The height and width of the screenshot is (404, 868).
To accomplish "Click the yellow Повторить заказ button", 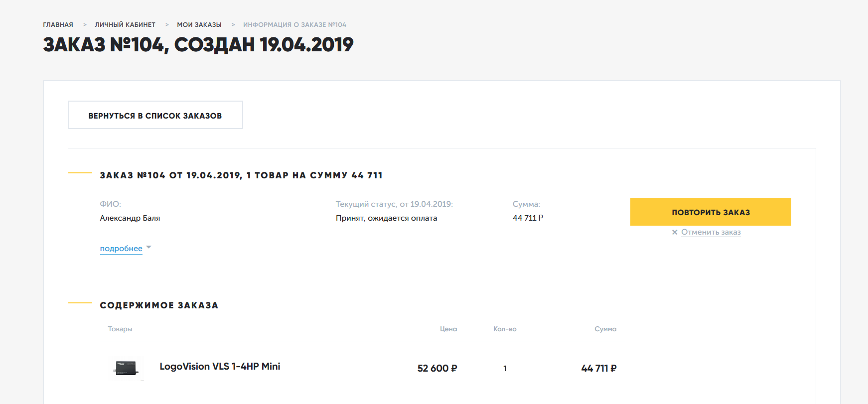I will (711, 212).
